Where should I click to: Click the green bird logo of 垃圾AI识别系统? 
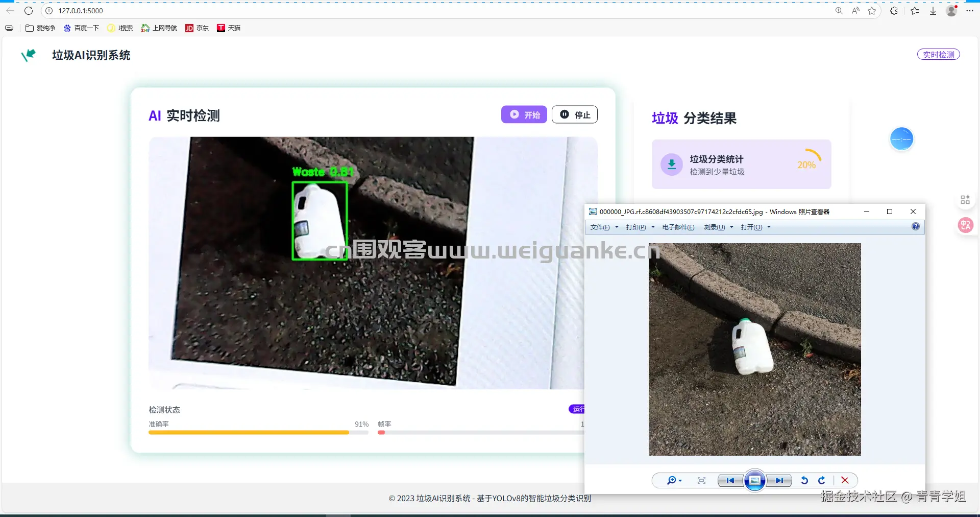tap(29, 55)
